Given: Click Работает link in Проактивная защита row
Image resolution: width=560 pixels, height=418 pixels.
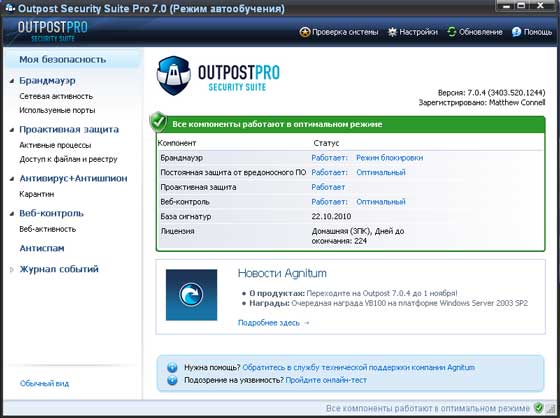Looking at the screenshot, I should coord(328,187).
